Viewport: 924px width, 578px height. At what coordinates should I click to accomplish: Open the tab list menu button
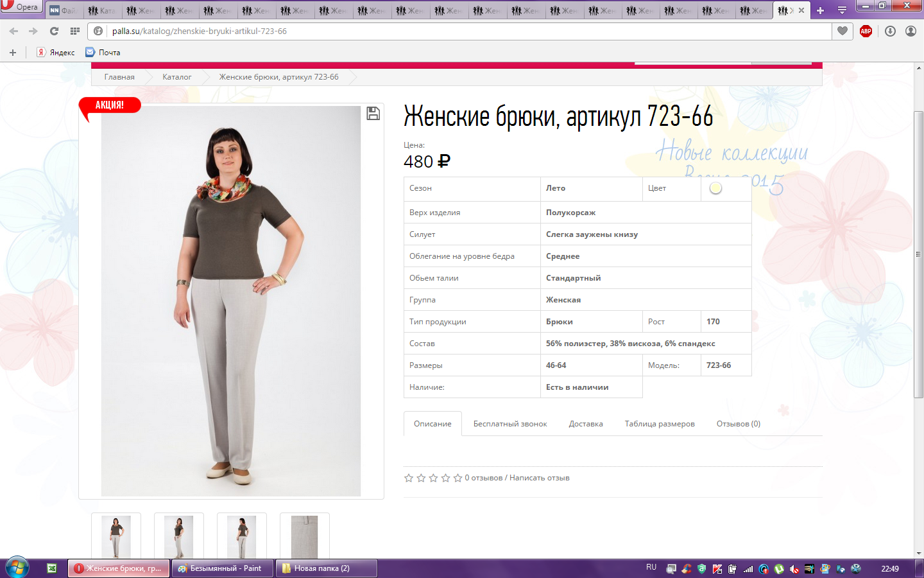[x=842, y=10]
